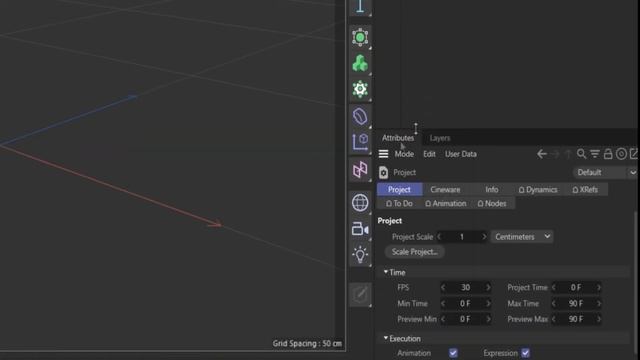Open the Attributes hamburger menu icon
This screenshot has width=640, height=360.
[383, 154]
